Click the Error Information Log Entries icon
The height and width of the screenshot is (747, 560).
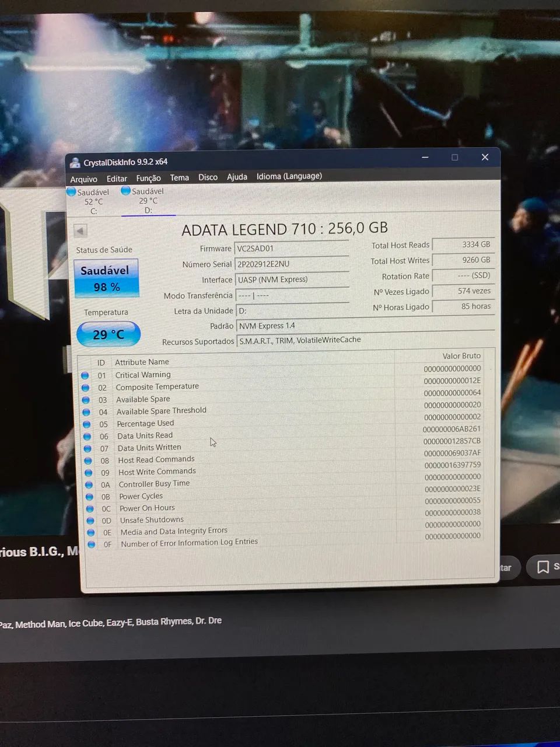[x=92, y=544]
